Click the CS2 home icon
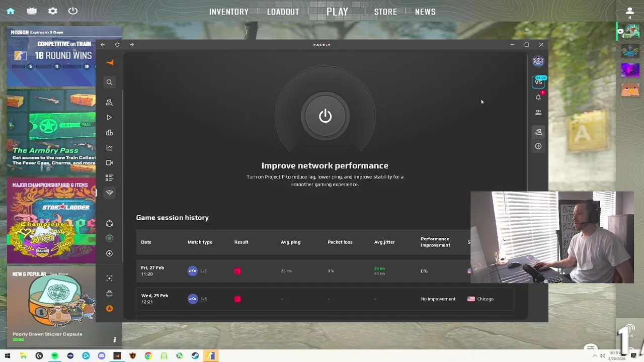This screenshot has height=362, width=644. (x=11, y=11)
